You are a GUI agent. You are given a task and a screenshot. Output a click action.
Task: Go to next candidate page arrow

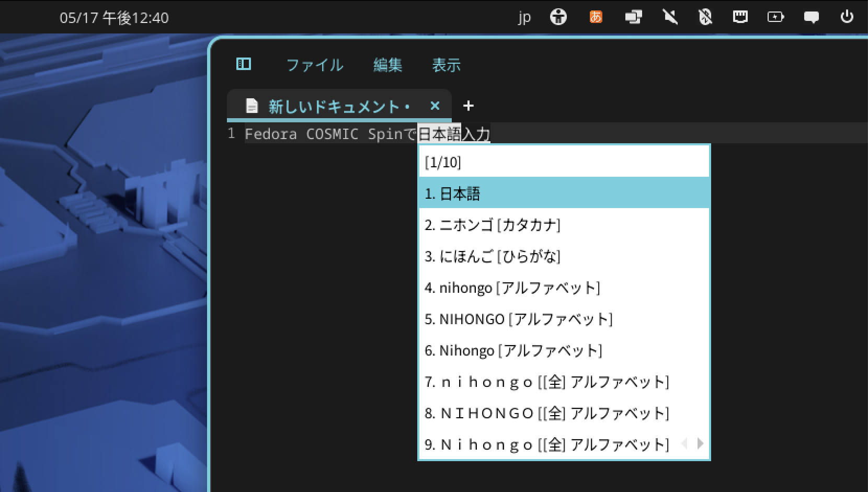click(701, 444)
